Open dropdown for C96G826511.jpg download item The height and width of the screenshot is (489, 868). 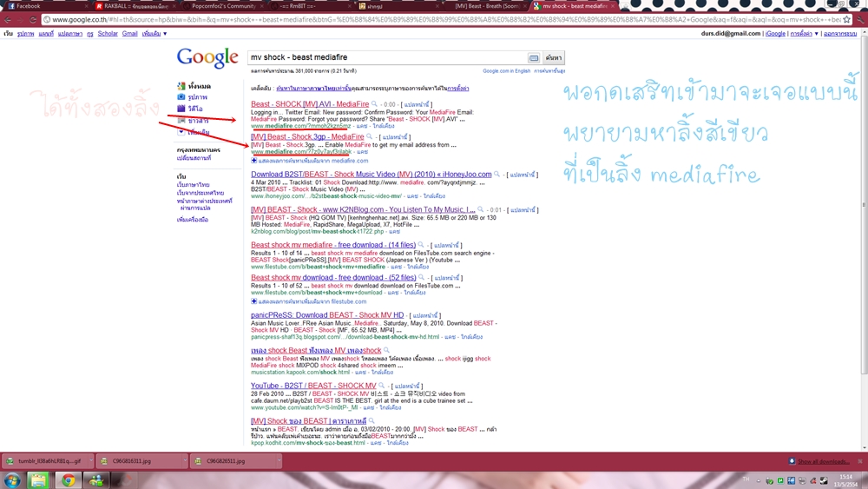click(279, 460)
